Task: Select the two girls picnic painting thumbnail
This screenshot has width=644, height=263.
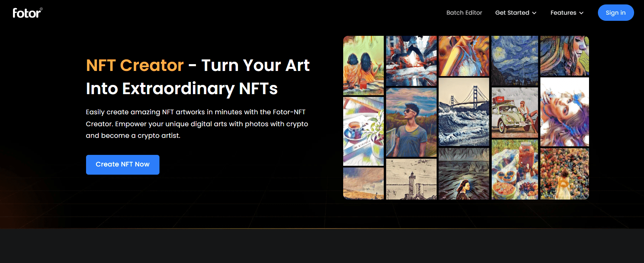Action: [x=363, y=65]
